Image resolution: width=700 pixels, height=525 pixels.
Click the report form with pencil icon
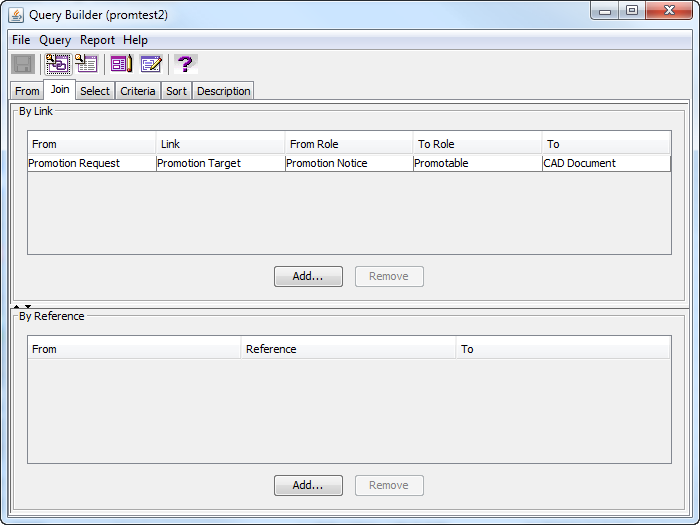121,64
